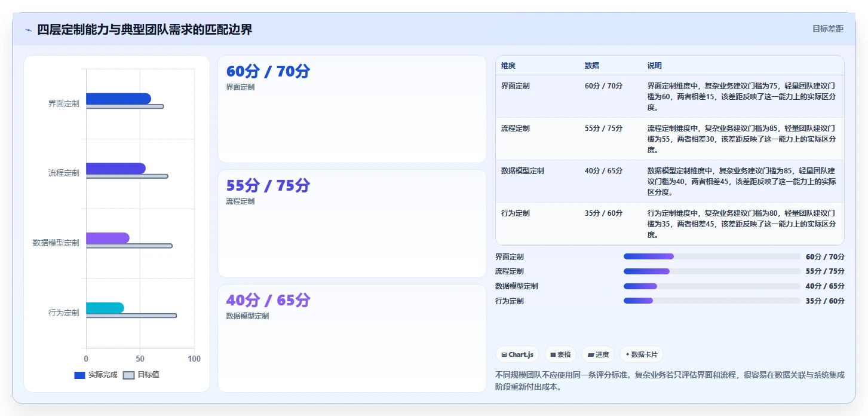
Task: Click the page title 四层定制能力与典型团队需求的匹配边界
Action: [x=145, y=29]
